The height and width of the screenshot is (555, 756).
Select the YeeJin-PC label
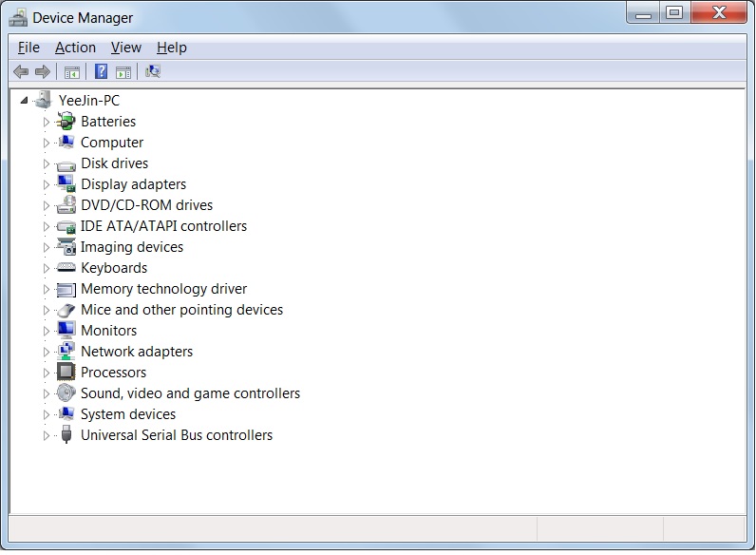click(88, 101)
